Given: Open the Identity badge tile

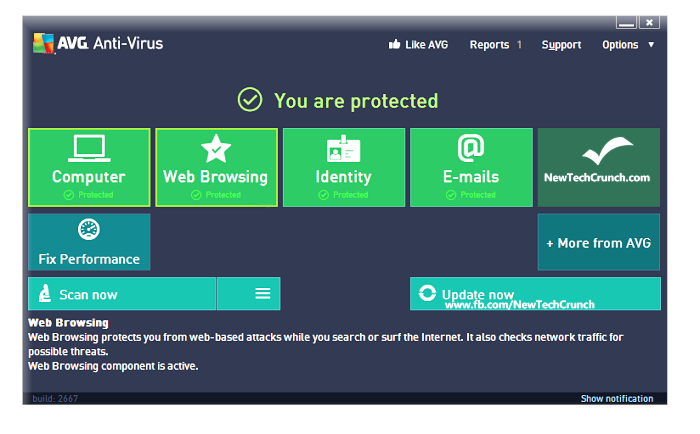Looking at the screenshot, I should tap(344, 167).
